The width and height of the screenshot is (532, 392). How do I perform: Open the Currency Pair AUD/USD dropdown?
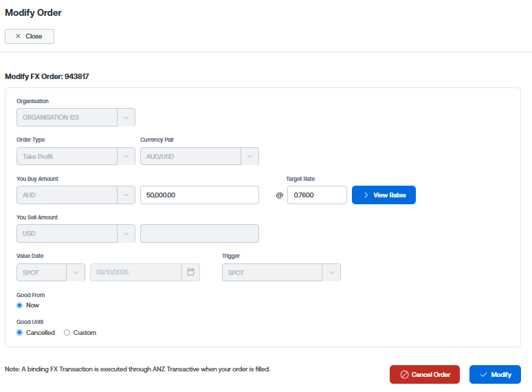coord(199,156)
